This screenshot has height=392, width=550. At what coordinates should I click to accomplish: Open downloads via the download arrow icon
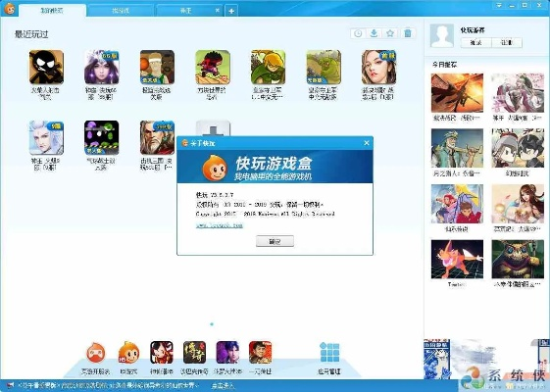tap(374, 33)
